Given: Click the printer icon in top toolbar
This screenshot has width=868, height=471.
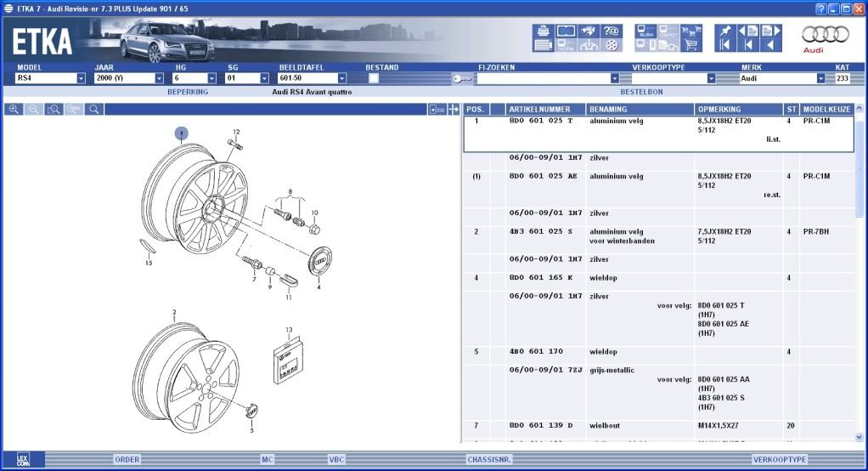Looking at the screenshot, I should pyautogui.click(x=543, y=31).
